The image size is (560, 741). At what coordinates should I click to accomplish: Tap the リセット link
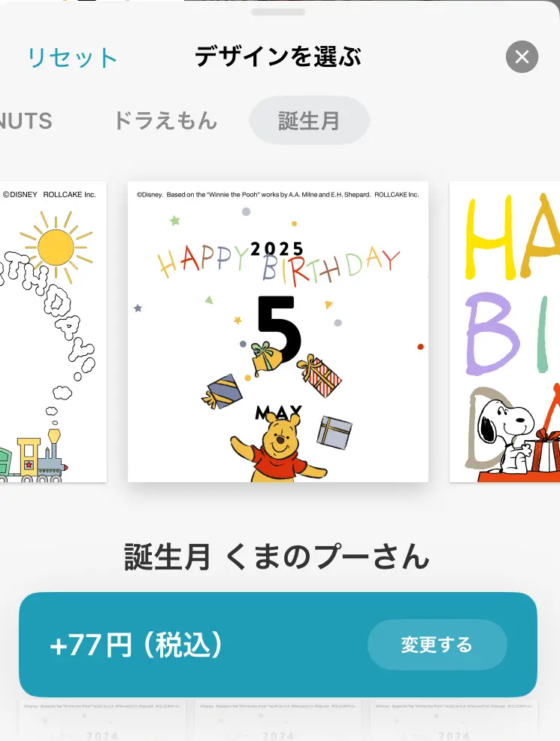click(72, 58)
